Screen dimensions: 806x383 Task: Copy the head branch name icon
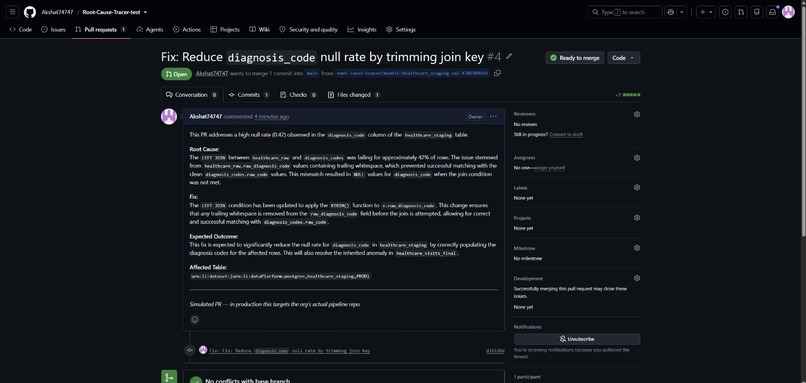[497, 74]
